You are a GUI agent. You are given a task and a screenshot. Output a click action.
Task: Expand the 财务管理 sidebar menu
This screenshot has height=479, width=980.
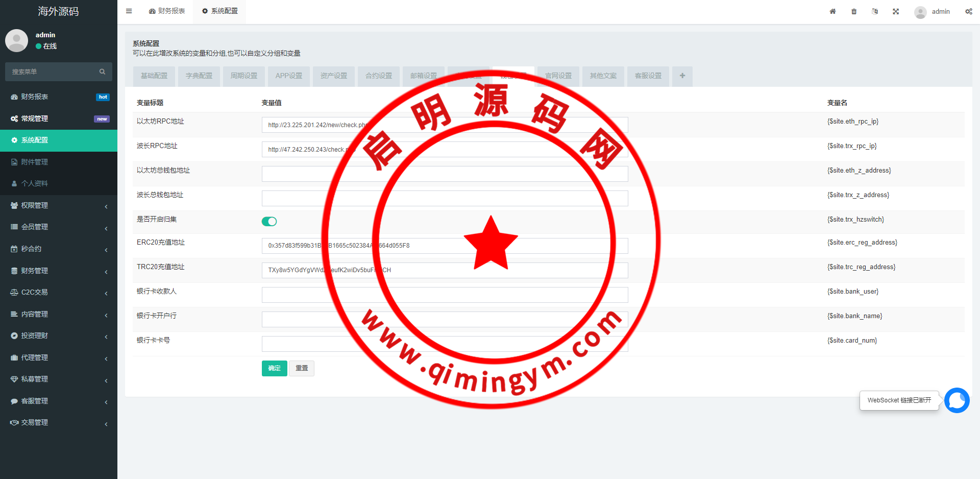(x=59, y=271)
